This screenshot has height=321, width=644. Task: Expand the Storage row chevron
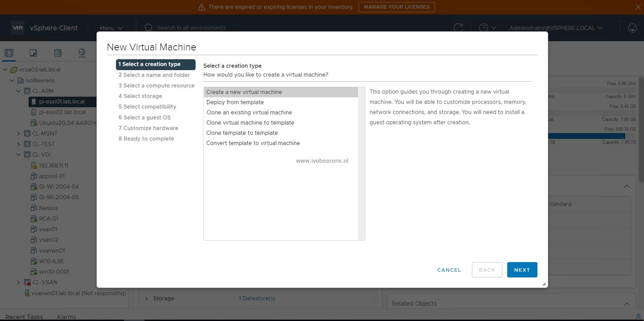pyautogui.click(x=146, y=299)
